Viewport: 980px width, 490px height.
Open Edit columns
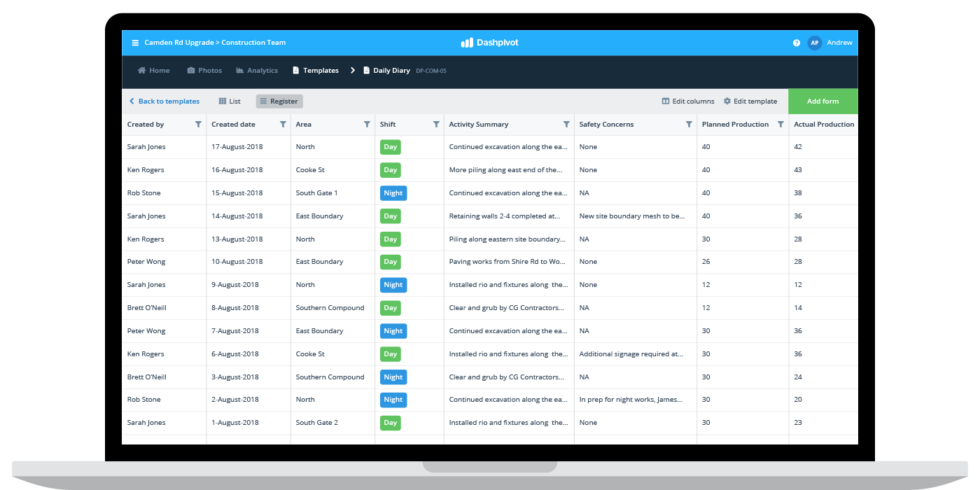click(688, 101)
